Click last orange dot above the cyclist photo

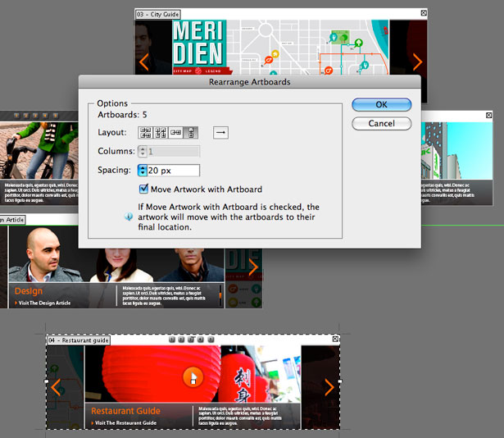coord(55,115)
